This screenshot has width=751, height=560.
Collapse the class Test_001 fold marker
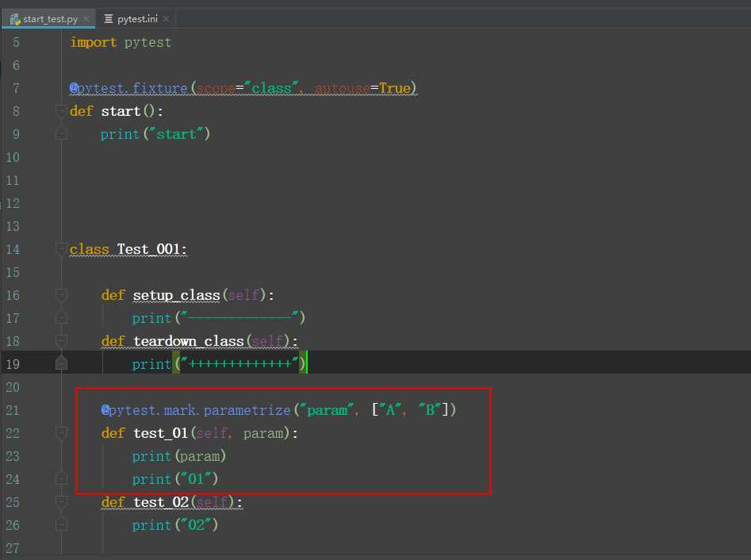coord(61,249)
